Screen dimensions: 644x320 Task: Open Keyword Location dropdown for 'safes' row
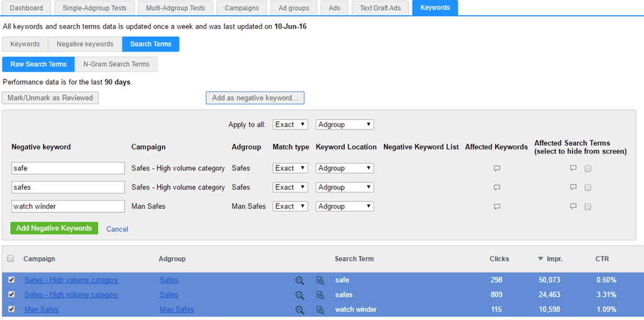(x=345, y=187)
